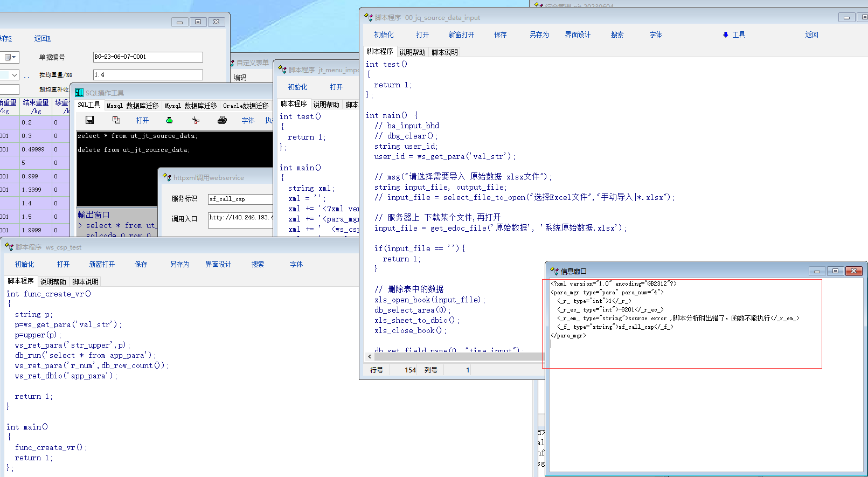868x477 pixels.
Task: Click the copy icon in SQL toolbar
Action: click(x=116, y=120)
